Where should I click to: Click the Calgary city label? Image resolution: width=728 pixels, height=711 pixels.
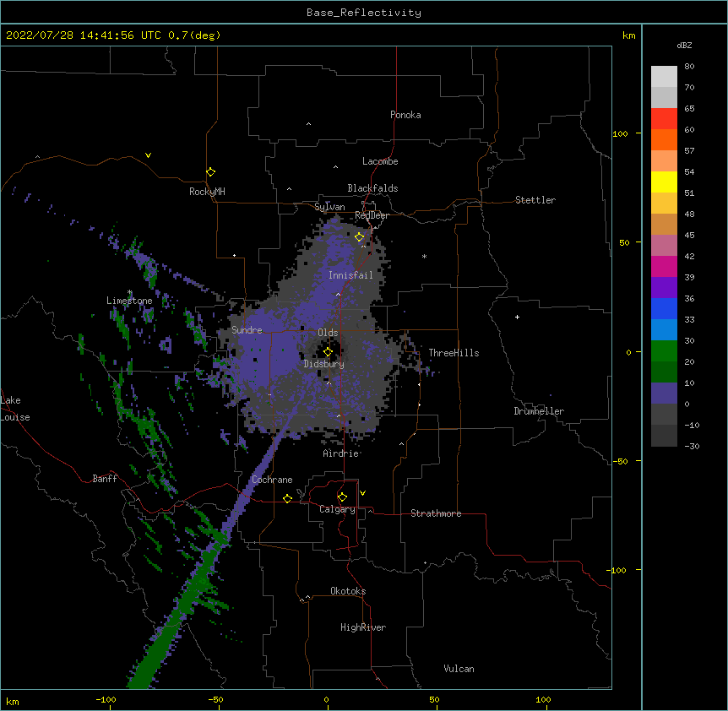(337, 509)
